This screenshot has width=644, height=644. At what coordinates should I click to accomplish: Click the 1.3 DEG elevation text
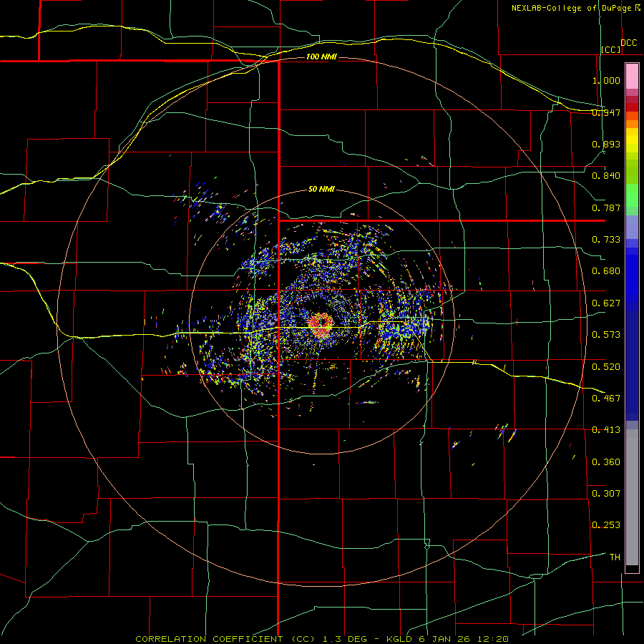click(344, 639)
